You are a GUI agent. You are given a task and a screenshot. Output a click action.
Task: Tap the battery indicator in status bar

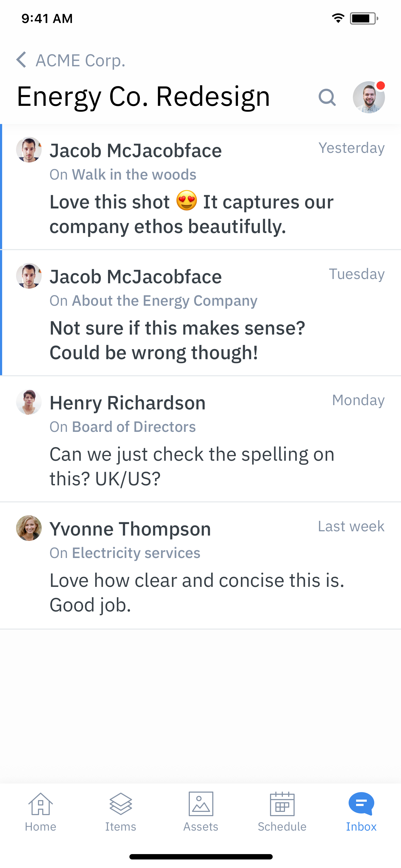[364, 18]
